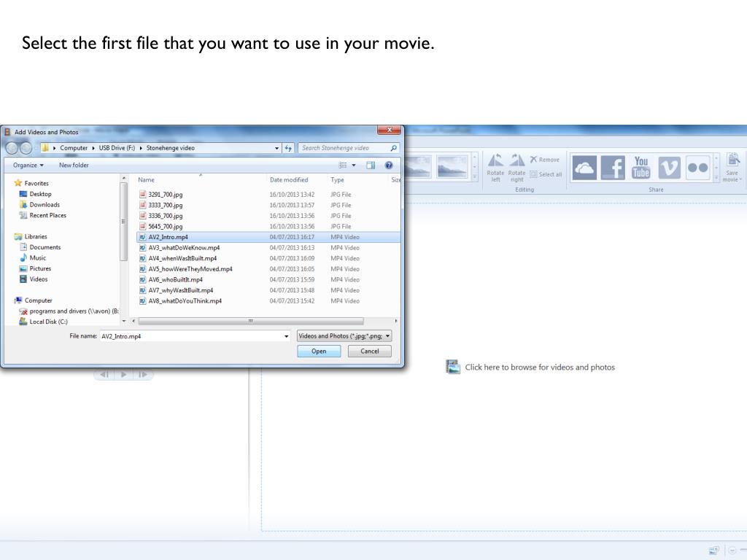Click Computer in the address breadcrumb
Image resolution: width=747 pixels, height=560 pixels.
pyautogui.click(x=74, y=148)
